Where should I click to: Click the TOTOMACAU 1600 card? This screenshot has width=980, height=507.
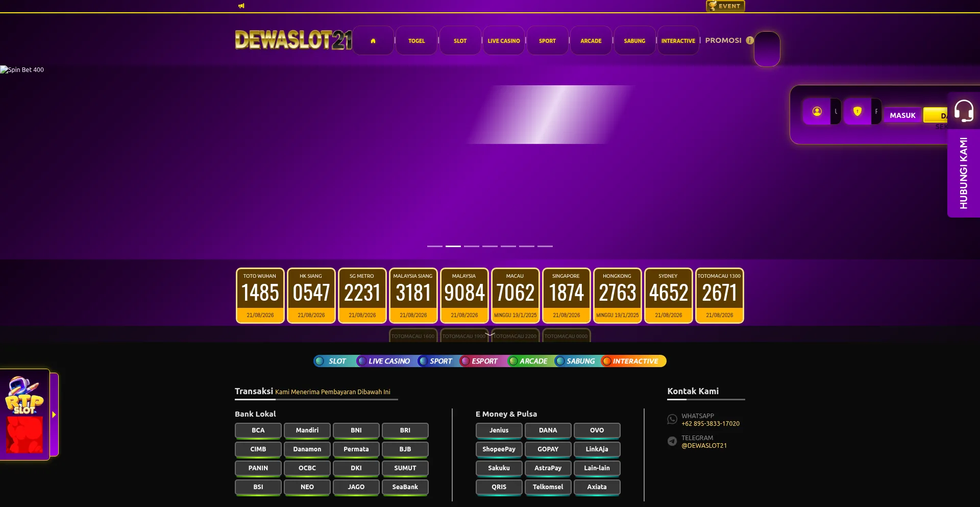coord(413,335)
